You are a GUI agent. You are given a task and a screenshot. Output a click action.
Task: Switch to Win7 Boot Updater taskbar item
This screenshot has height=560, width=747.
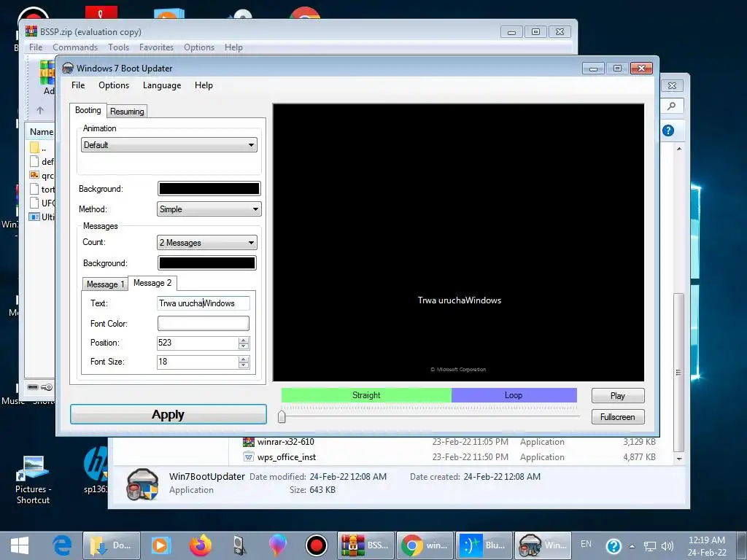(x=543, y=545)
